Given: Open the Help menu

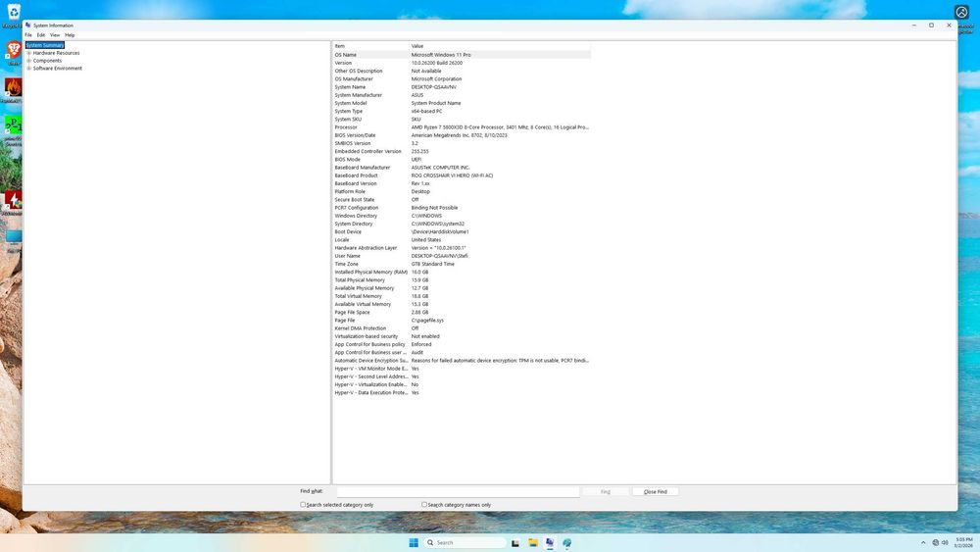Looking at the screenshot, I should click(x=70, y=35).
